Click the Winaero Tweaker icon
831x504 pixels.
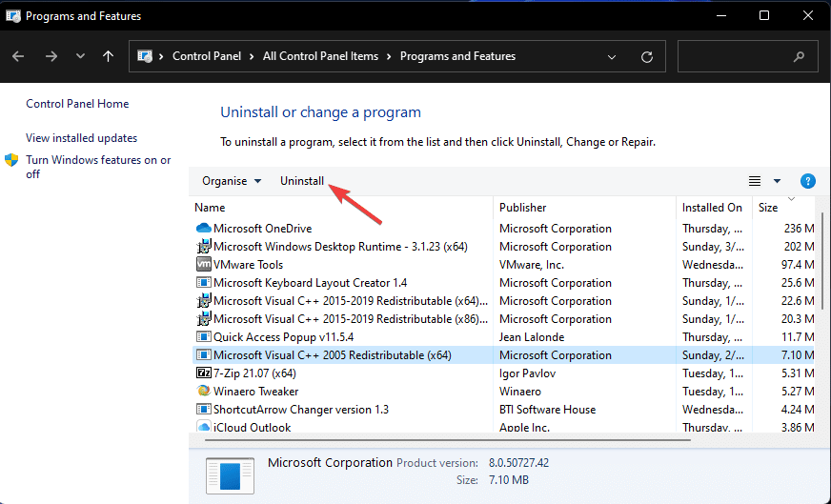[204, 392]
